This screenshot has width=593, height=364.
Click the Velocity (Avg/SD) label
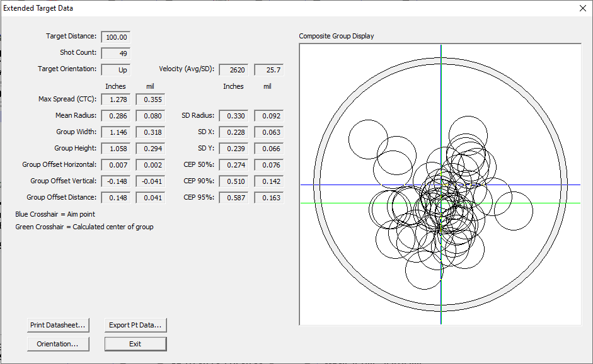point(187,69)
